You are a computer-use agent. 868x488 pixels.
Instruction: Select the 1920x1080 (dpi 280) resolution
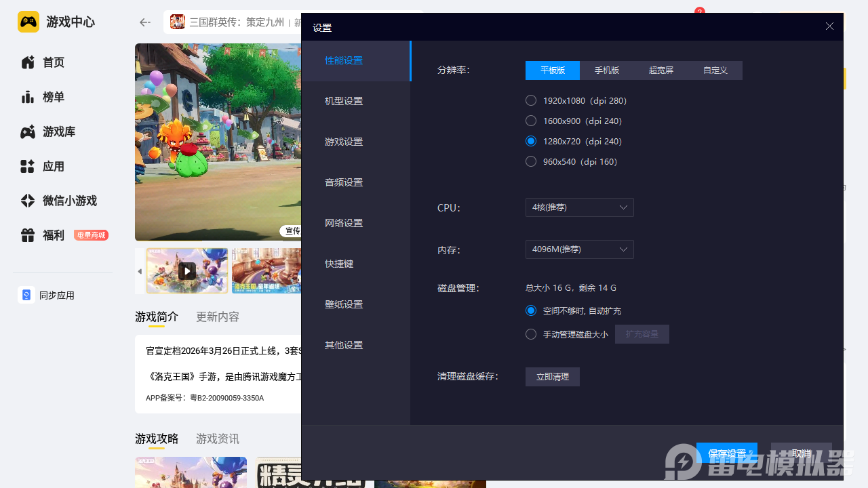531,100
